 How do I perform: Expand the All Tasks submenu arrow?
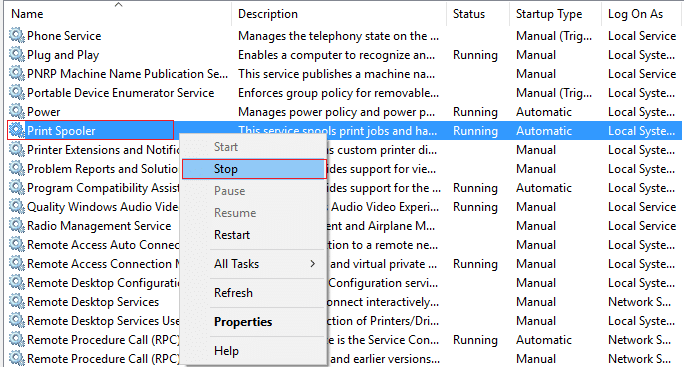point(312,264)
